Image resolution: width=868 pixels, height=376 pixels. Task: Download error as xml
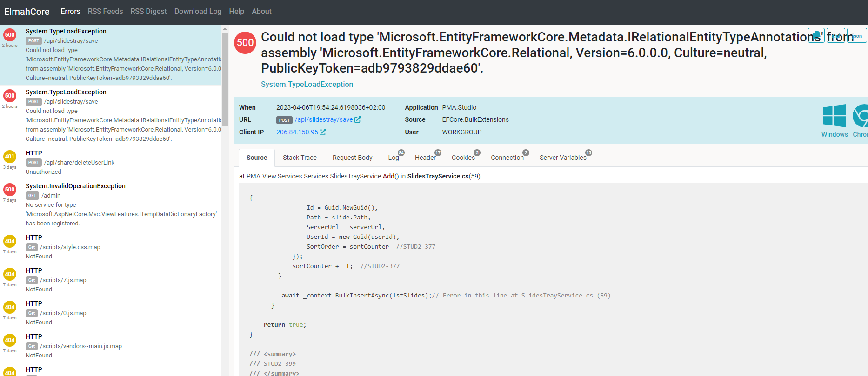point(836,35)
